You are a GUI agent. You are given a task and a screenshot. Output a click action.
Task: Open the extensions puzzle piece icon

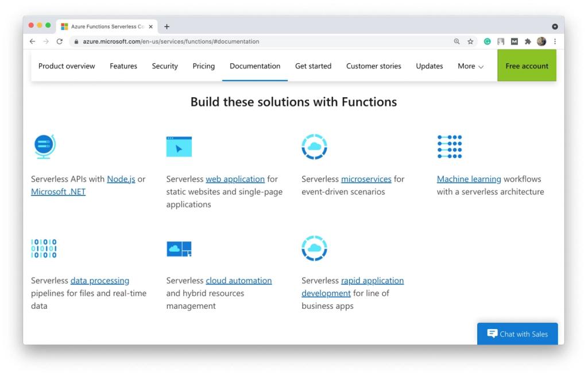528,41
